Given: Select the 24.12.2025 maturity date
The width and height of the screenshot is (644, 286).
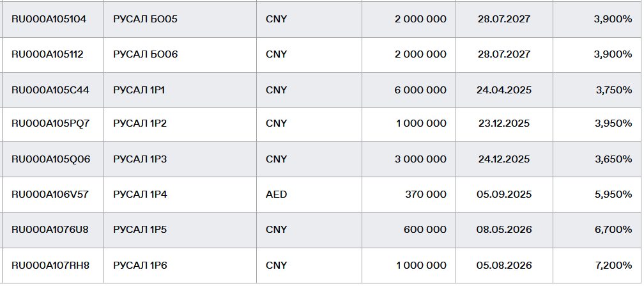Looking at the screenshot, I should point(504,159).
